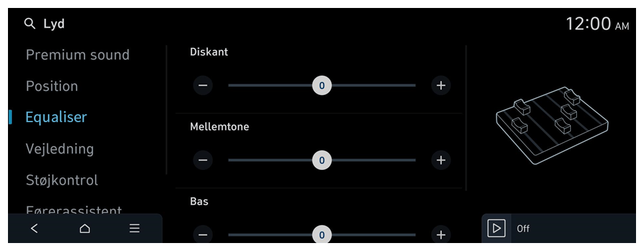The height and width of the screenshot is (251, 644).
Task: Select the Premium sound menu item
Action: [78, 54]
